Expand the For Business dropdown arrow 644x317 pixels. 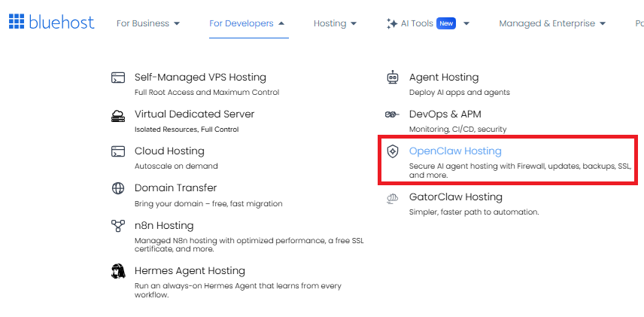point(177,24)
